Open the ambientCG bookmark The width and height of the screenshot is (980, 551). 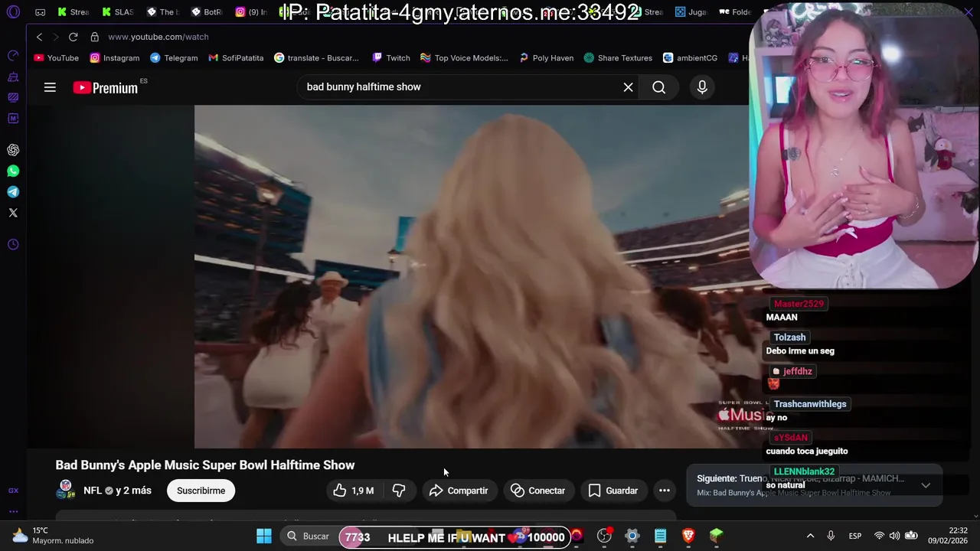point(690,58)
